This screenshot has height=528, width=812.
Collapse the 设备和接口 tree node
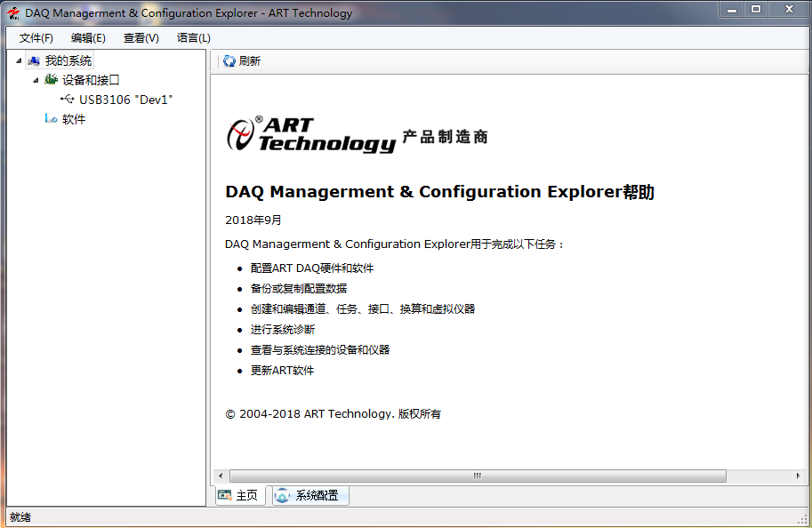pyautogui.click(x=36, y=80)
